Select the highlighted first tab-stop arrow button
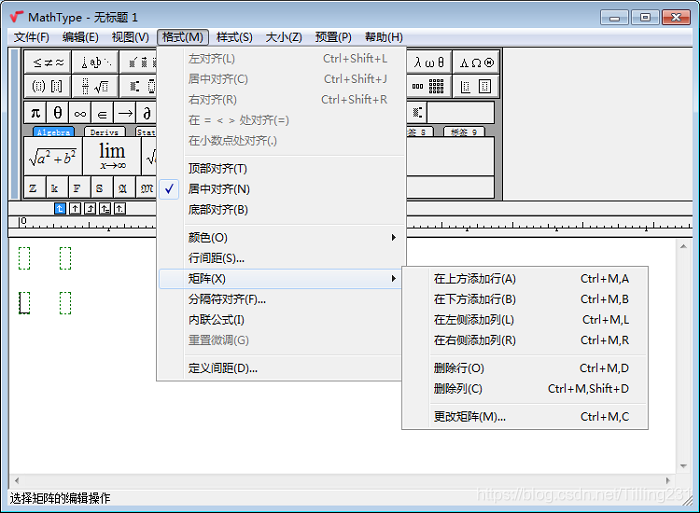700x513 pixels. click(60, 209)
